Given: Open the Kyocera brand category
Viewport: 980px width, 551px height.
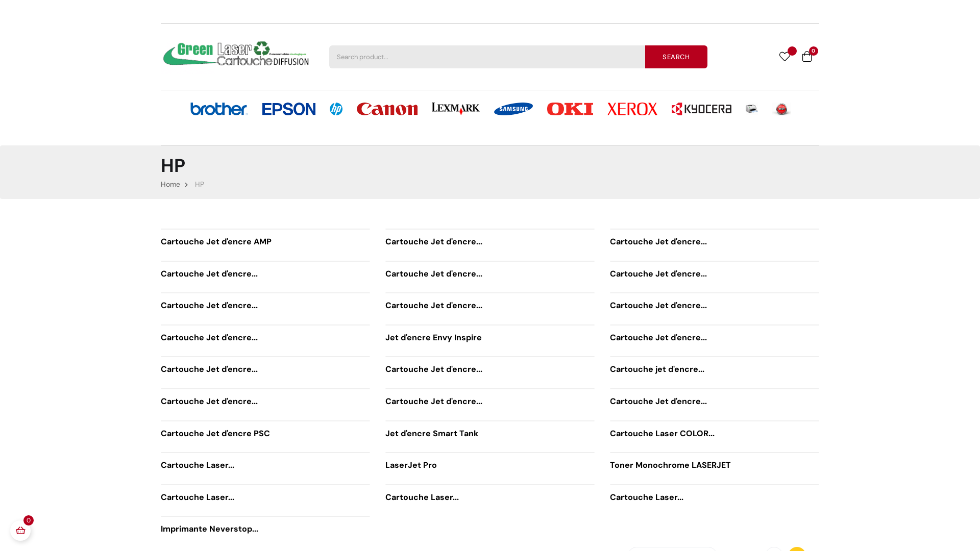Looking at the screenshot, I should point(701,109).
